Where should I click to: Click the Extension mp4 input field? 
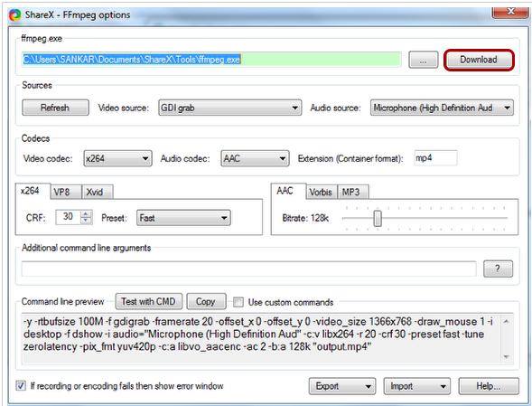click(435, 158)
